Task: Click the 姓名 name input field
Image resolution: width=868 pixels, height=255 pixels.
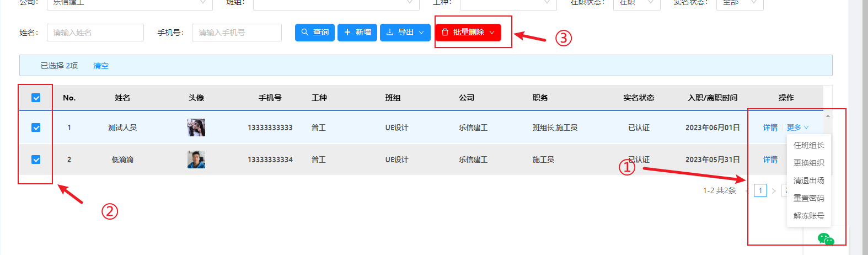Action: tap(95, 33)
